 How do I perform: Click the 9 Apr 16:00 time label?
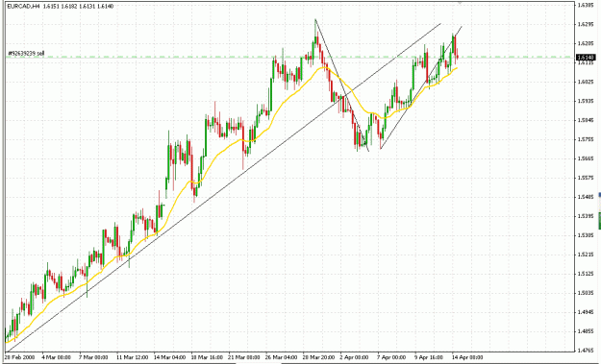click(x=429, y=357)
